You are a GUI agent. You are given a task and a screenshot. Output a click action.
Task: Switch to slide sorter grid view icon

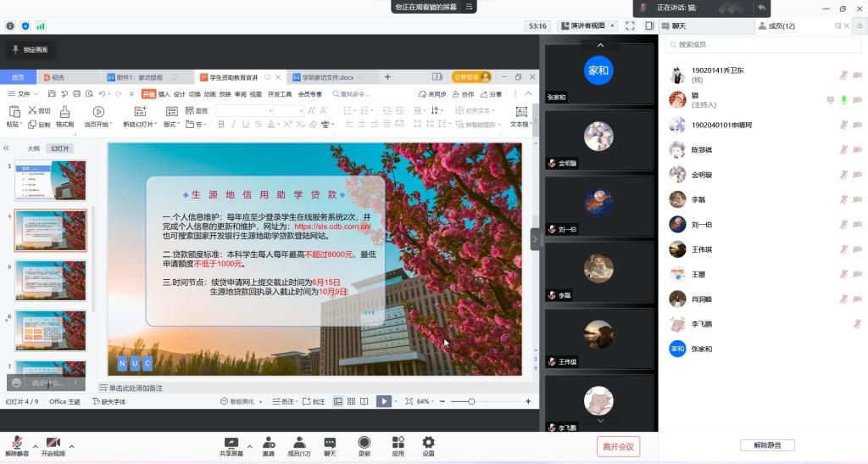point(351,401)
